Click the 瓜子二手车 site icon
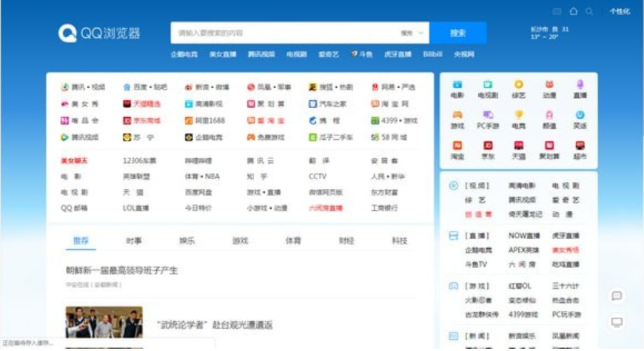This screenshot has width=644, height=351. pyautogui.click(x=312, y=137)
